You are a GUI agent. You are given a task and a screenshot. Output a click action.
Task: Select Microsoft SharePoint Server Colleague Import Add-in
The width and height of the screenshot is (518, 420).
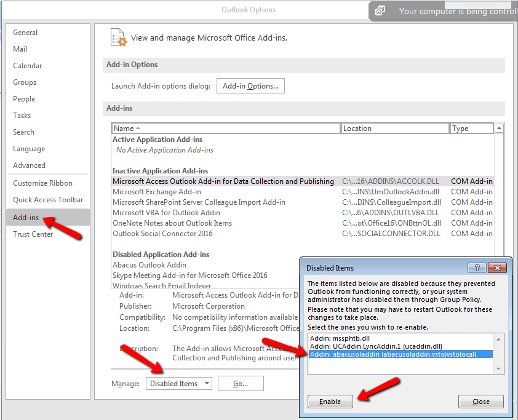(x=303, y=202)
